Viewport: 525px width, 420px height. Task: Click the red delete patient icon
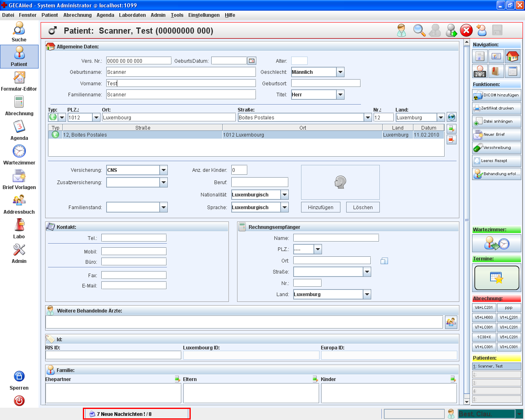pyautogui.click(x=466, y=30)
